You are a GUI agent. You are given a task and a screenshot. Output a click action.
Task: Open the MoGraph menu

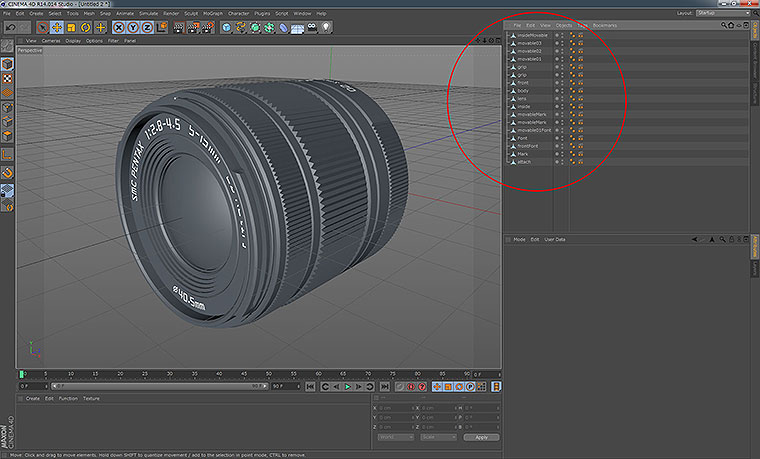[213, 14]
